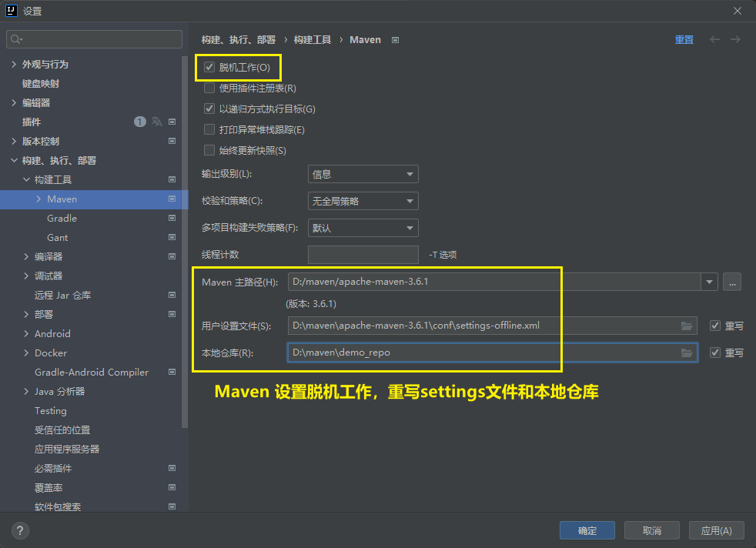The height and width of the screenshot is (548, 756).
Task: Open the Maven breadcrumb in the header
Action: [365, 39]
